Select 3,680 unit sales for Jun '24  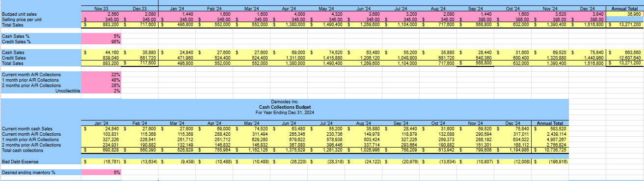[x=374, y=14]
